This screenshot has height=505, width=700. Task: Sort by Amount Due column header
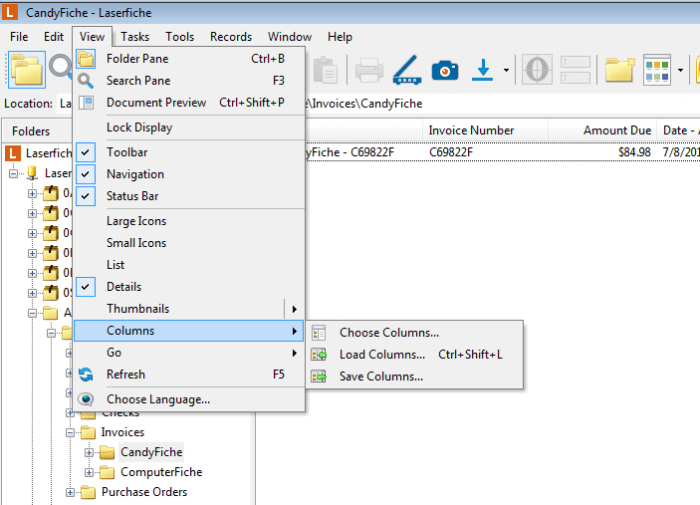(x=602, y=130)
